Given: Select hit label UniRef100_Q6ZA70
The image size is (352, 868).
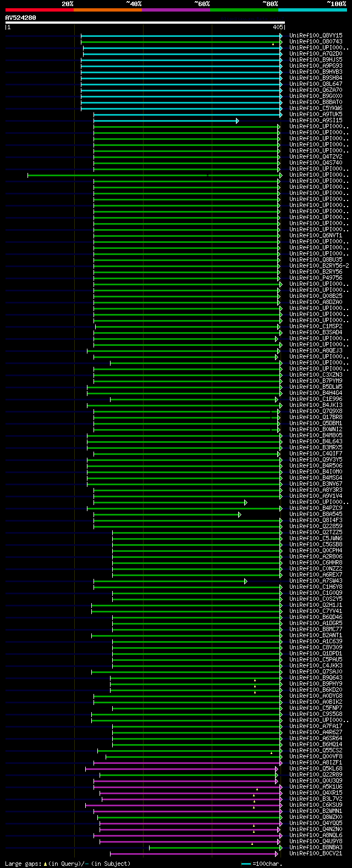Looking at the screenshot, I should [316, 90].
